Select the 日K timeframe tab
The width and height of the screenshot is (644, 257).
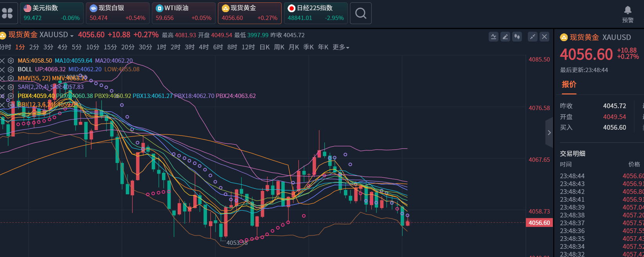(264, 47)
